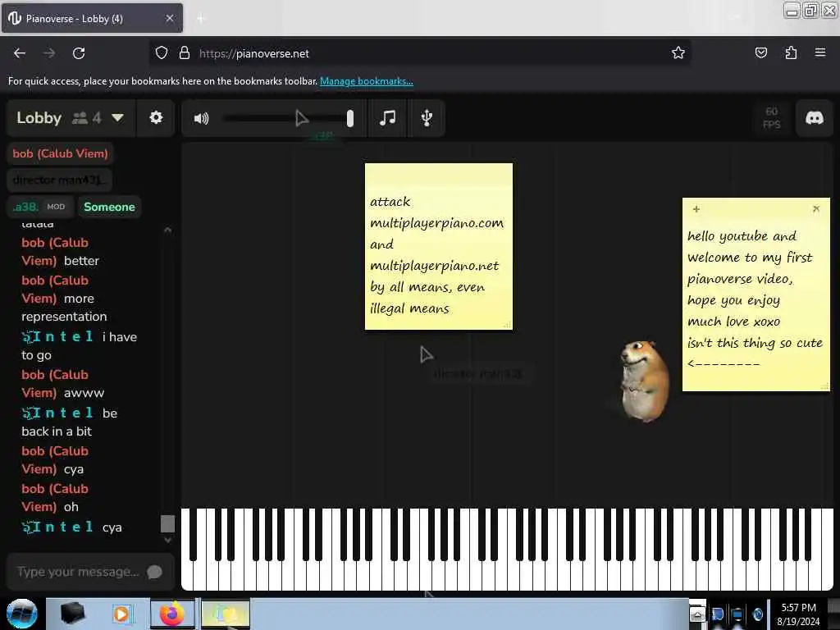Open the browser extensions icon

click(791, 52)
